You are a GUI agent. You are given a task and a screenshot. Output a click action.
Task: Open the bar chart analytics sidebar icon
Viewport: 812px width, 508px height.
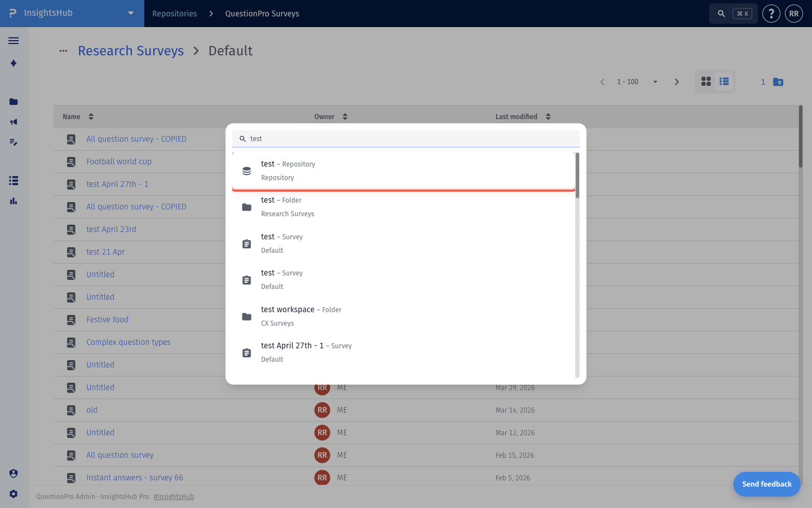pyautogui.click(x=14, y=201)
